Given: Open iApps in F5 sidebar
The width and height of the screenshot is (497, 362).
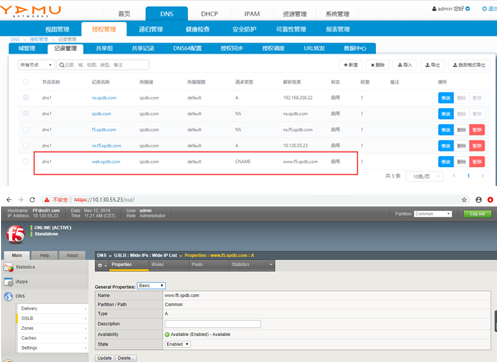Looking at the screenshot, I should (21, 282).
